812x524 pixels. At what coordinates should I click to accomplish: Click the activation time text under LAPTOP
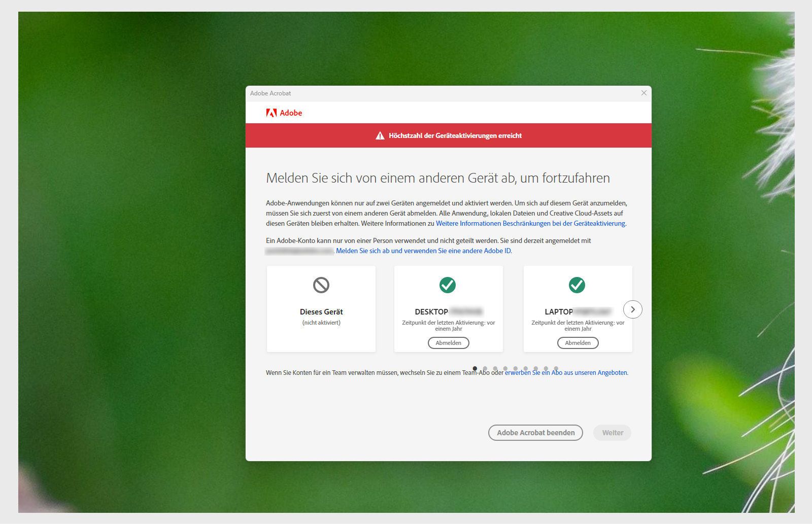click(578, 326)
